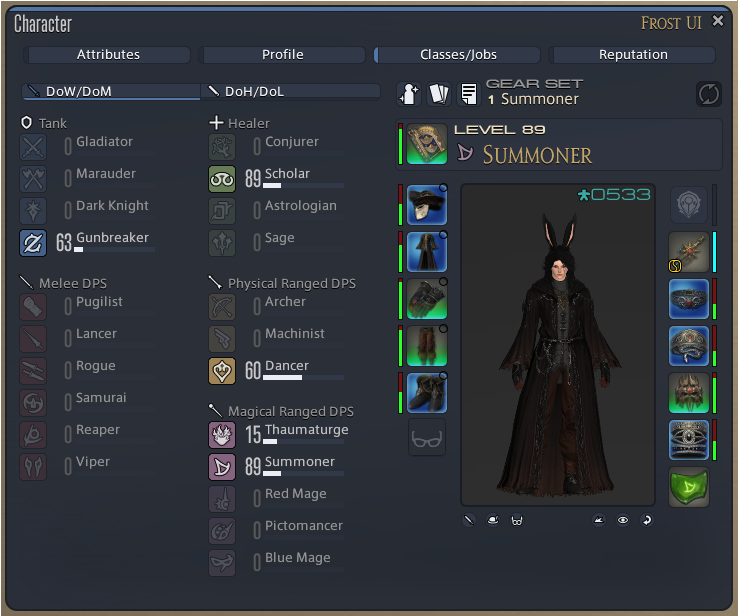Click the Astrologian job icon
The image size is (738, 616).
[222, 211]
